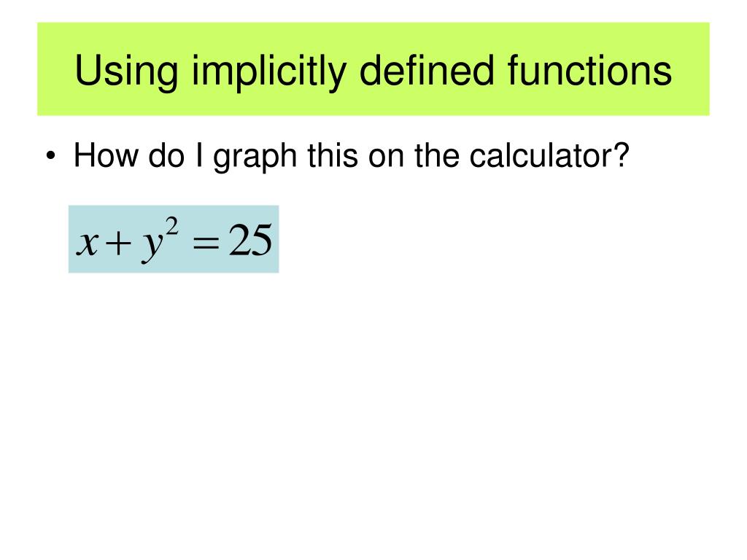Click the exponent 2 above y
Image resolution: width=747 pixels, height=560 pixels.
(x=171, y=227)
